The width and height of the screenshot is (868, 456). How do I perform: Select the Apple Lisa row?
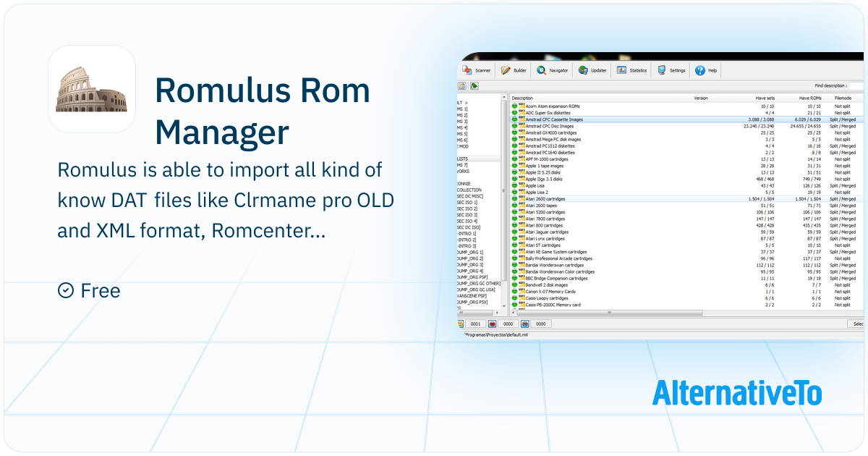(x=687, y=185)
